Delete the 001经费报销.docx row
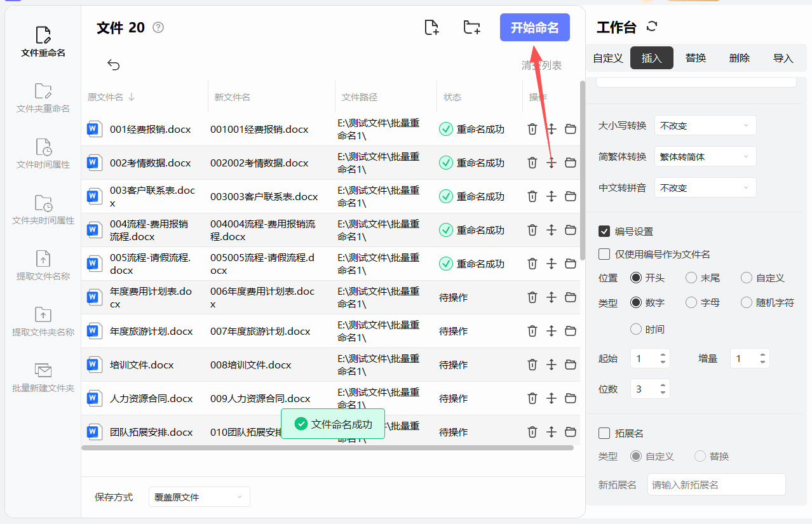The width and height of the screenshot is (812, 524). tap(532, 129)
